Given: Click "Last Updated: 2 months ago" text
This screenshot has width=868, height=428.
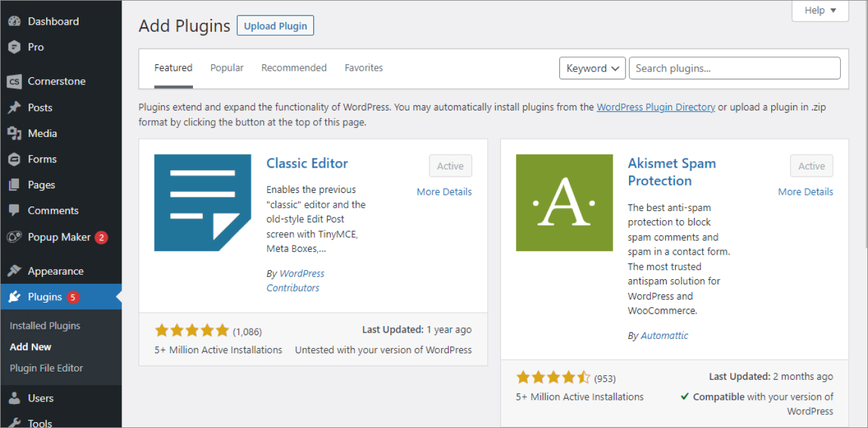Looking at the screenshot, I should (x=771, y=376).
